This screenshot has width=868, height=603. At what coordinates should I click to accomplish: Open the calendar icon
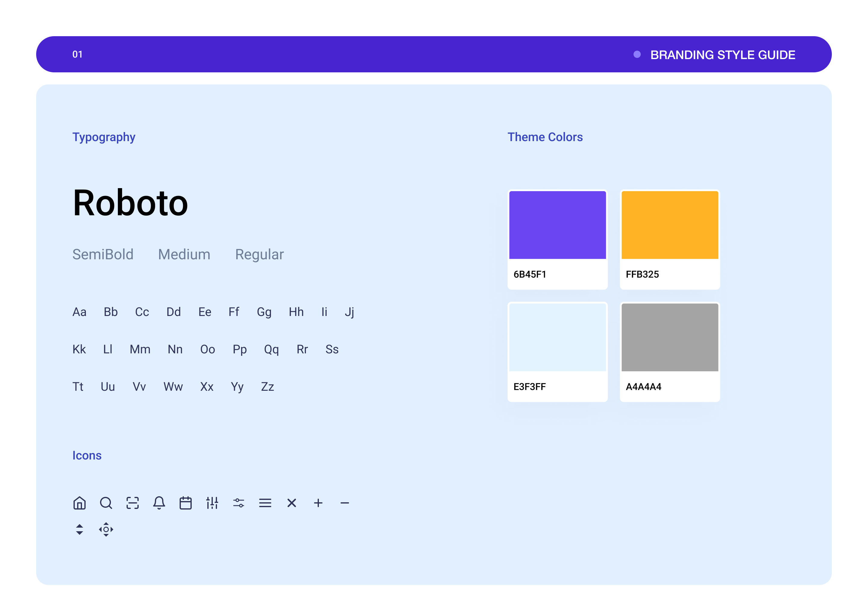(185, 503)
